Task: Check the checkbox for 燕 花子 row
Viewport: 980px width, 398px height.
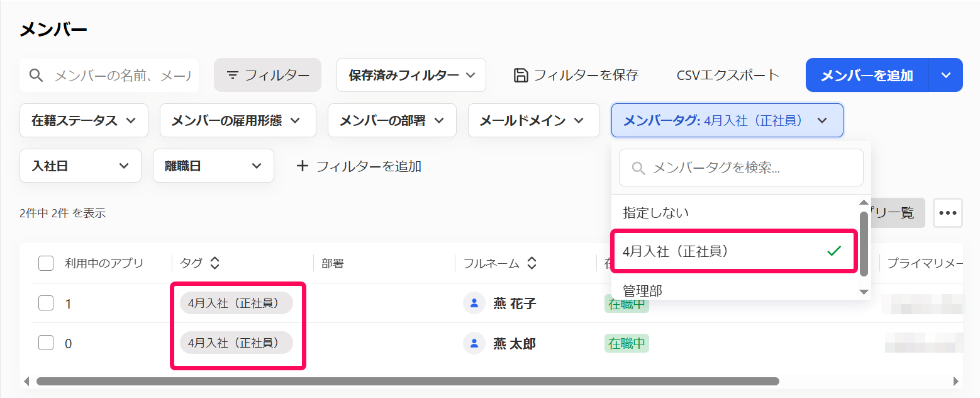Action: pyautogui.click(x=46, y=304)
